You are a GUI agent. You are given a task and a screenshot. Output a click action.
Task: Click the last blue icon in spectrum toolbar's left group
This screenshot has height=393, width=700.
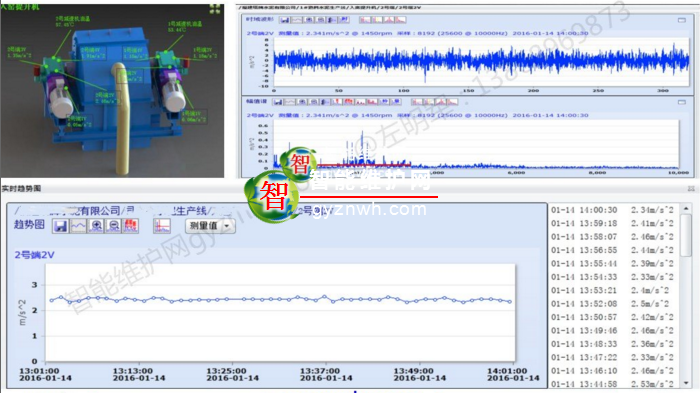click(x=396, y=102)
